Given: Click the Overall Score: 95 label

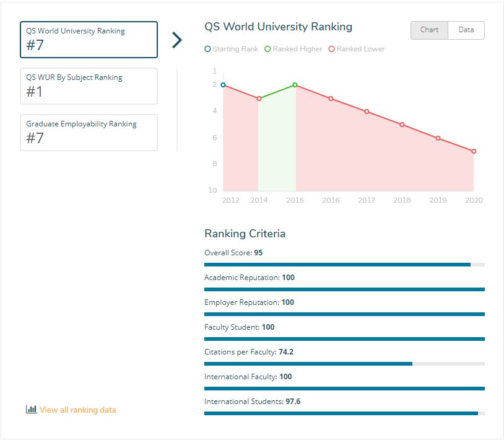Looking at the screenshot, I should [x=233, y=253].
